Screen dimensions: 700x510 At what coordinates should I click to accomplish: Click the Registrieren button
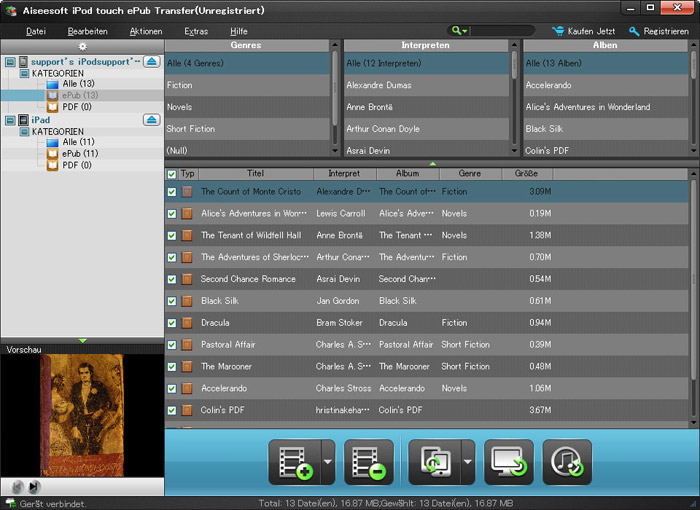pos(658,31)
